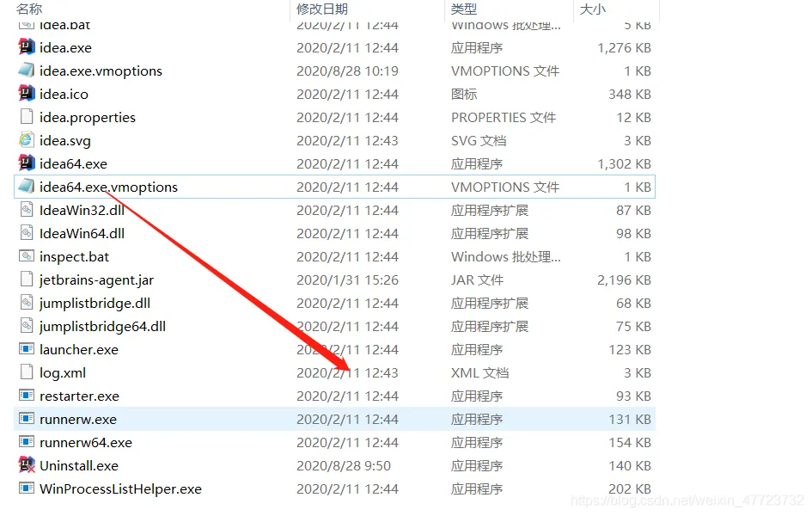Click the Uninstall.exe file name

tap(79, 466)
